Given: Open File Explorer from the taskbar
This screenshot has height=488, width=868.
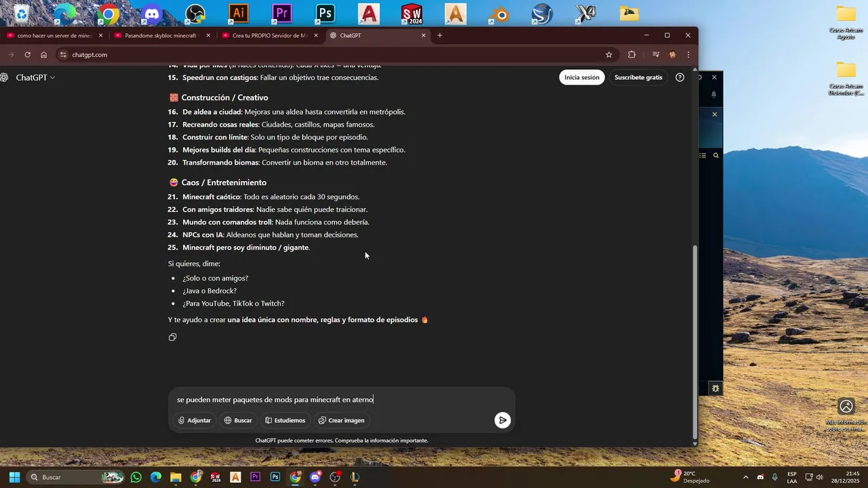Looking at the screenshot, I should 176,477.
